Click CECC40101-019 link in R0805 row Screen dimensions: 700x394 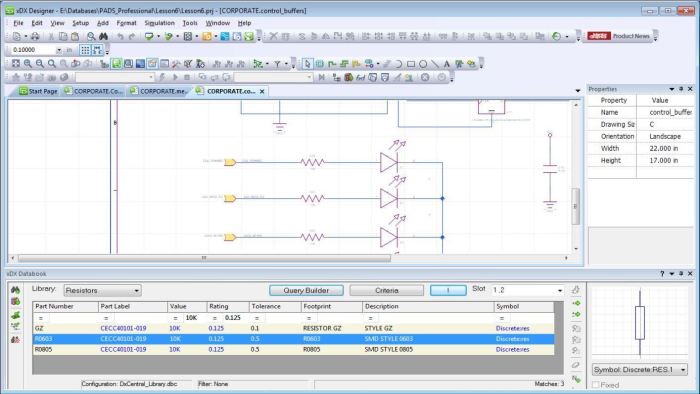123,349
